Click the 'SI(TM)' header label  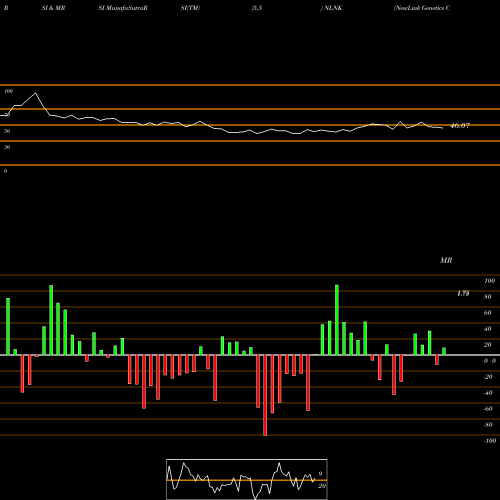tap(190, 8)
